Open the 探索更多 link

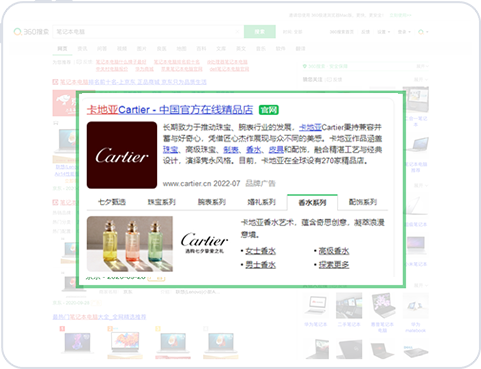[x=334, y=265]
